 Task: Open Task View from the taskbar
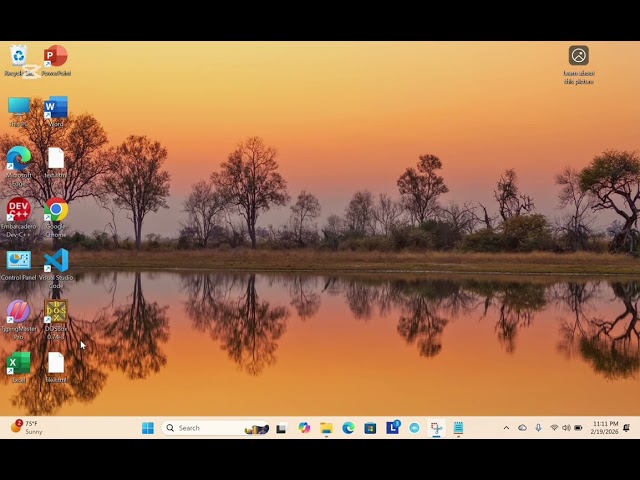coord(281,428)
